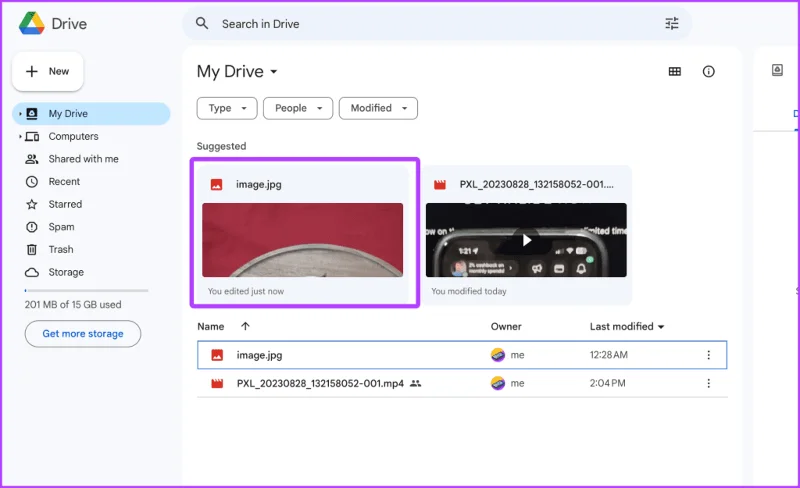800x488 pixels.
Task: Show file details info panel
Action: [x=708, y=71]
